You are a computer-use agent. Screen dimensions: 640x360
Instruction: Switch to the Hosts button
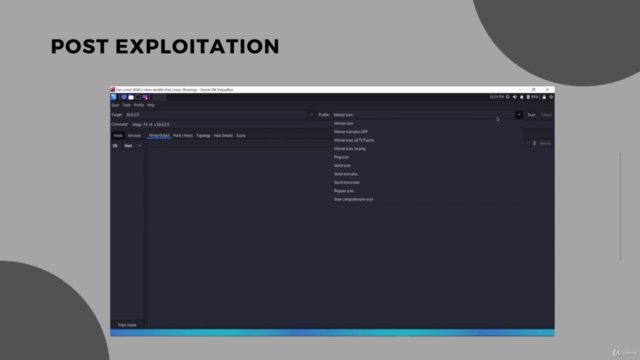coord(118,136)
